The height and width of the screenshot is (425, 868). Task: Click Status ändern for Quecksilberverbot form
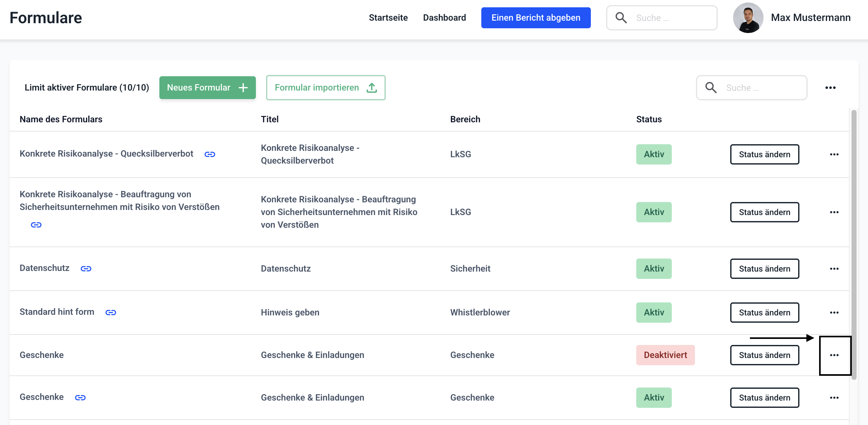pos(764,154)
